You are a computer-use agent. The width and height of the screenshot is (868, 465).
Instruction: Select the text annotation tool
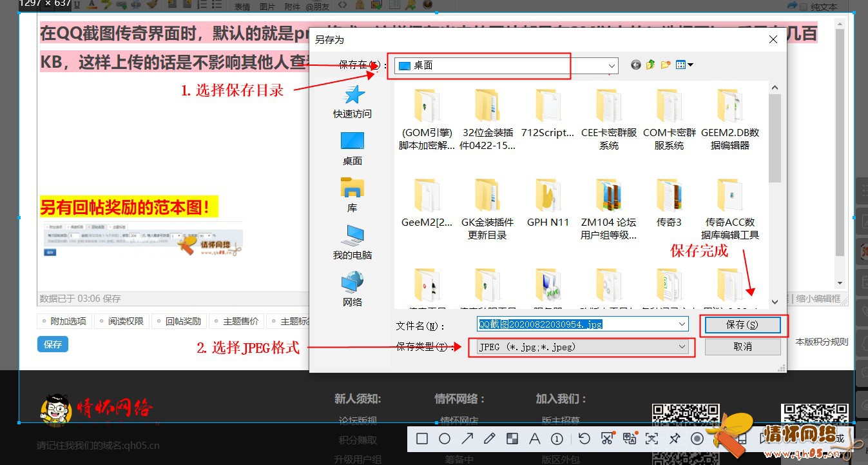click(534, 439)
